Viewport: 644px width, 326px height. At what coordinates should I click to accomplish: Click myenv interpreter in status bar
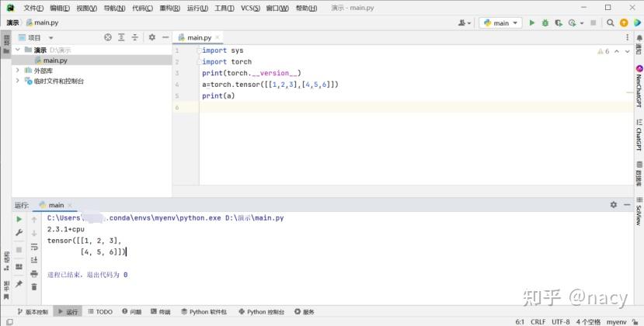pos(617,322)
